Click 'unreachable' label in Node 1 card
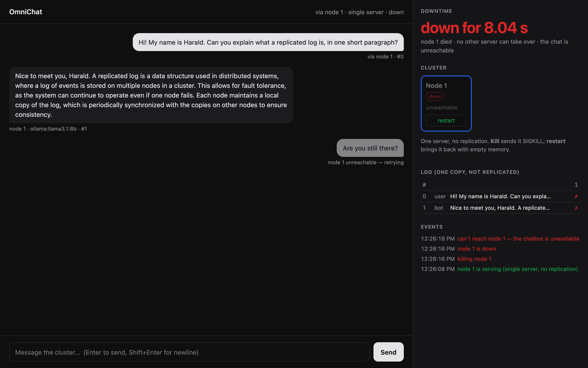The width and height of the screenshot is (588, 368). pos(441,108)
